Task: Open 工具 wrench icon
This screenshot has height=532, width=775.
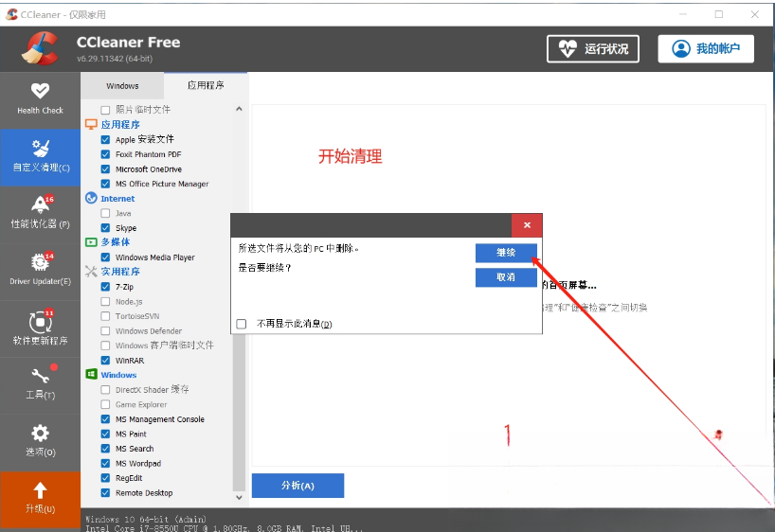Action: (40, 377)
